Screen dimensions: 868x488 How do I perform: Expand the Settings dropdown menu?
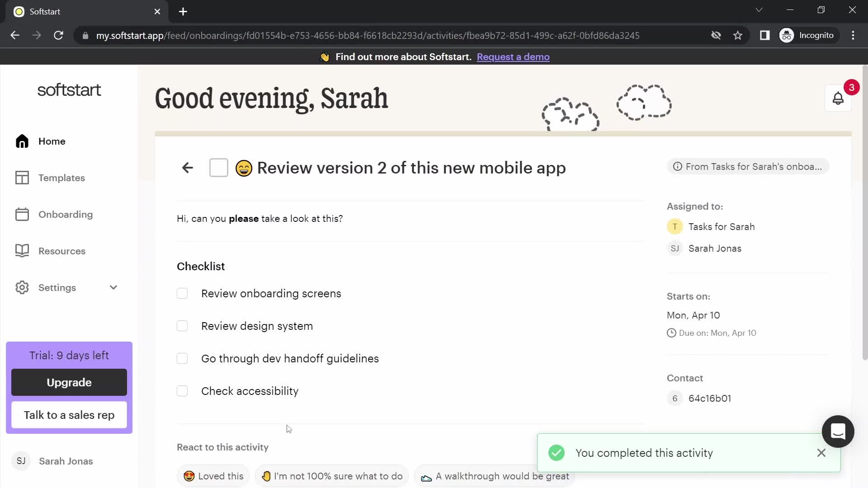click(x=113, y=288)
